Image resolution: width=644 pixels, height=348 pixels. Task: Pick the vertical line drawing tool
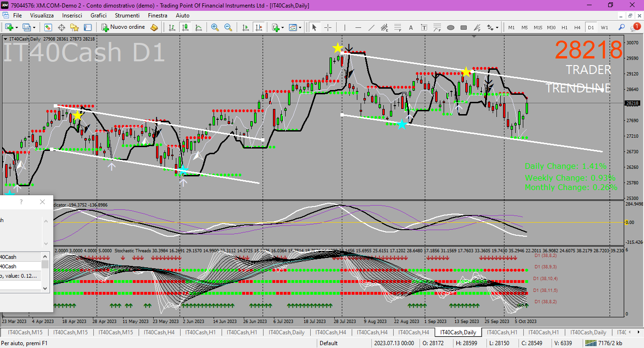(x=345, y=27)
